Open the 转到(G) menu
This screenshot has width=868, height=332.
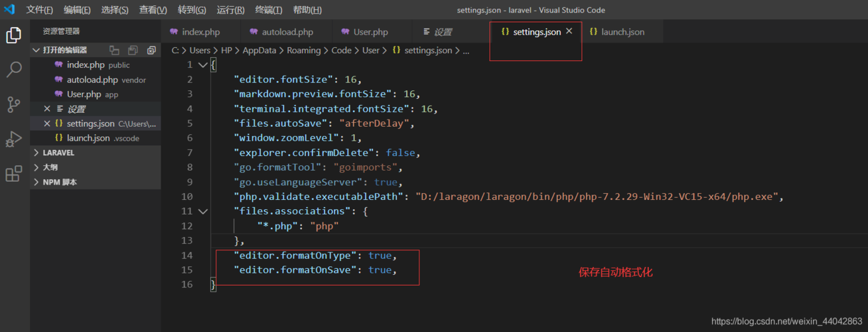tap(192, 10)
